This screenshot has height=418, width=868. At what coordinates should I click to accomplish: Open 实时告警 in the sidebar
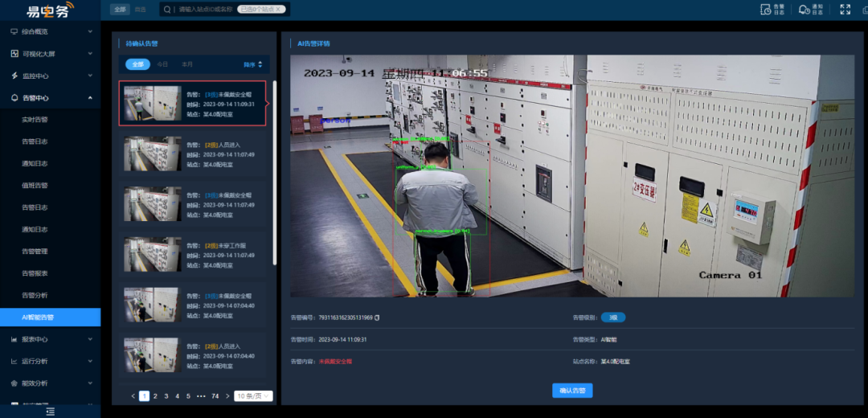(35, 120)
